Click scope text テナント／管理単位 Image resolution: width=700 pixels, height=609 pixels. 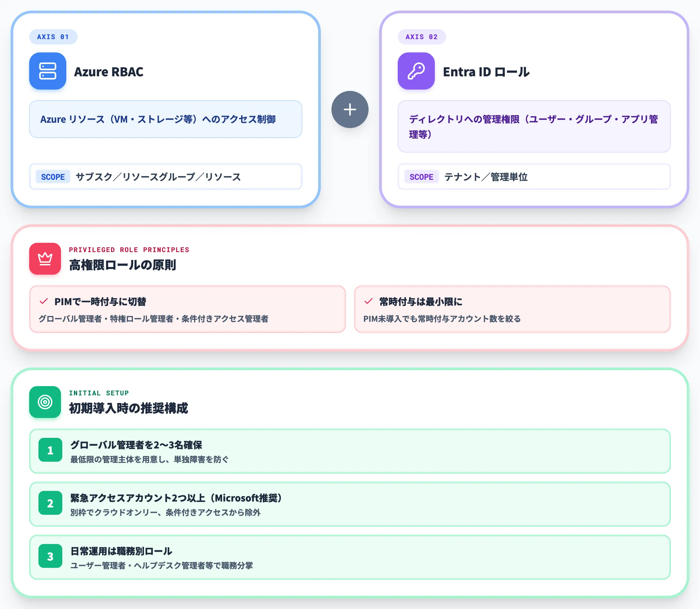[486, 177]
